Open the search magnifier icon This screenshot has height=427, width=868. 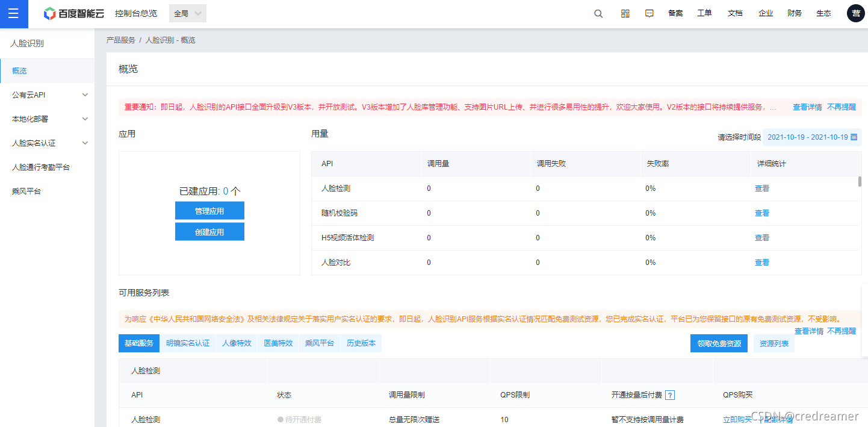tap(598, 13)
